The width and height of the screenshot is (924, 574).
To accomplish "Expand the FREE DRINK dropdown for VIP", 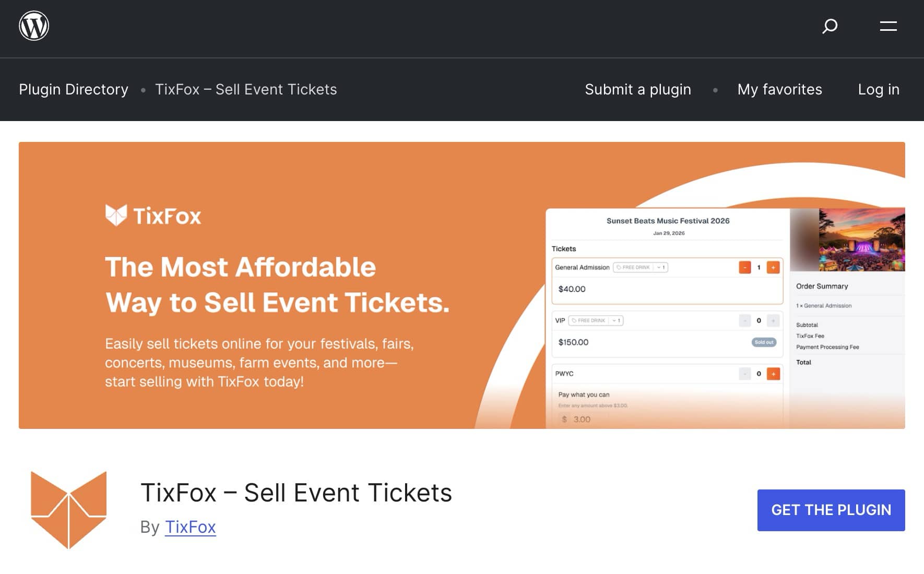I will click(614, 320).
